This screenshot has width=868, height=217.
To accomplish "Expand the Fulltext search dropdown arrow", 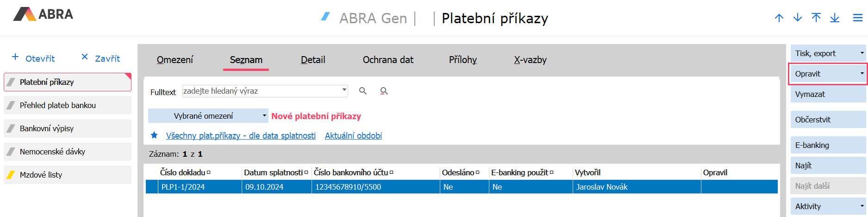I will [x=344, y=89].
